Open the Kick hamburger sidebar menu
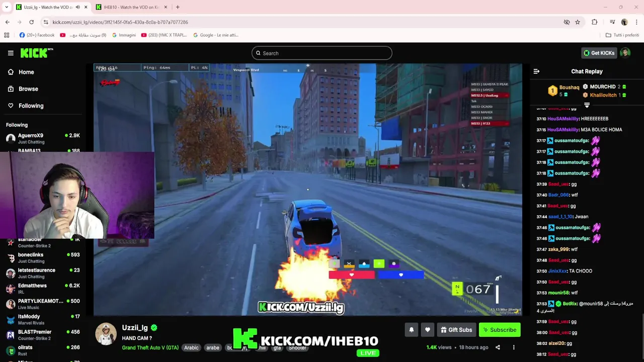This screenshot has width=644, height=362. pos(11,53)
